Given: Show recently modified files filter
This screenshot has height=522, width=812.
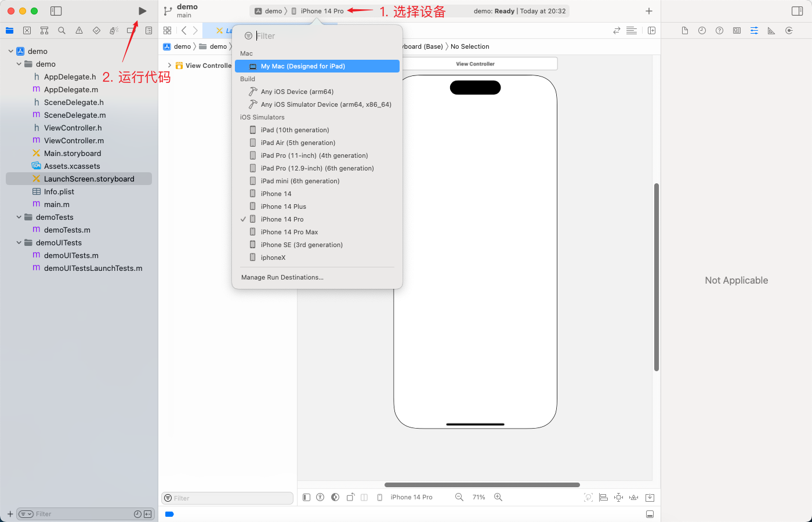Looking at the screenshot, I should (137, 514).
